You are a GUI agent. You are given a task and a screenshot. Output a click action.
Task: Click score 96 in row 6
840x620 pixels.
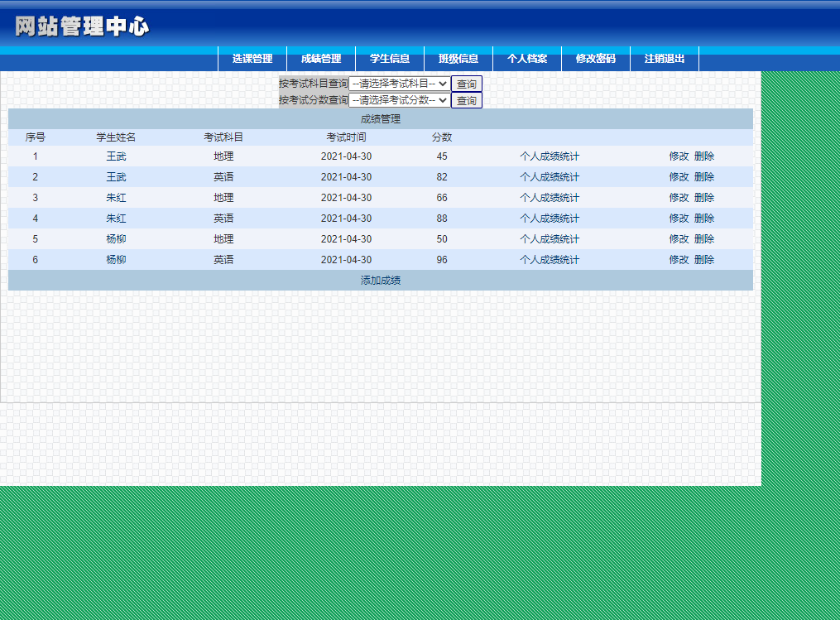pyautogui.click(x=442, y=260)
